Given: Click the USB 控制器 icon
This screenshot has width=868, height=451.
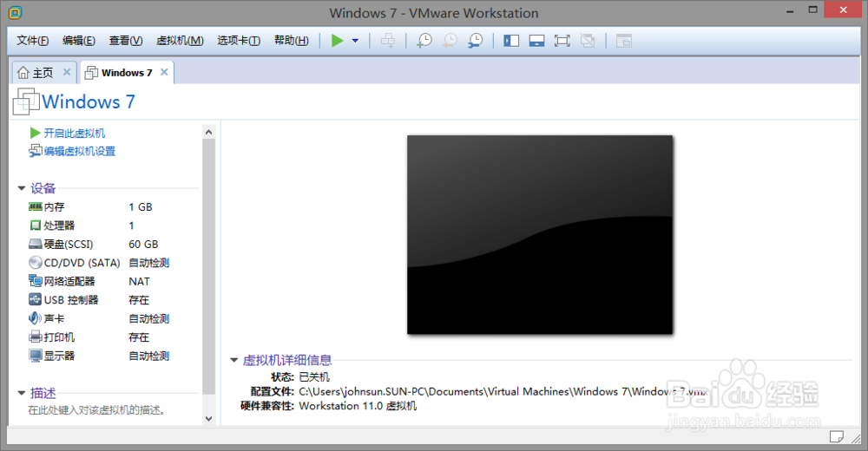Looking at the screenshot, I should click(36, 299).
